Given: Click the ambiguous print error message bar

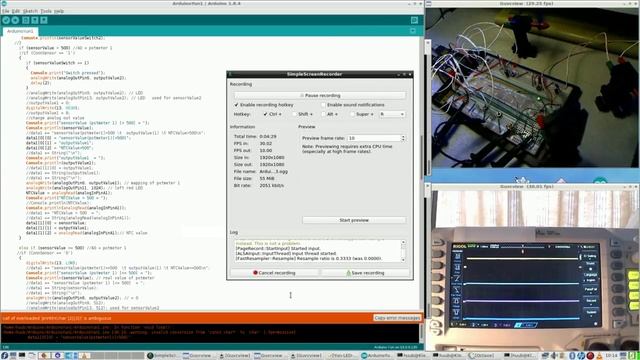Looking at the screenshot, I should 186,318.
